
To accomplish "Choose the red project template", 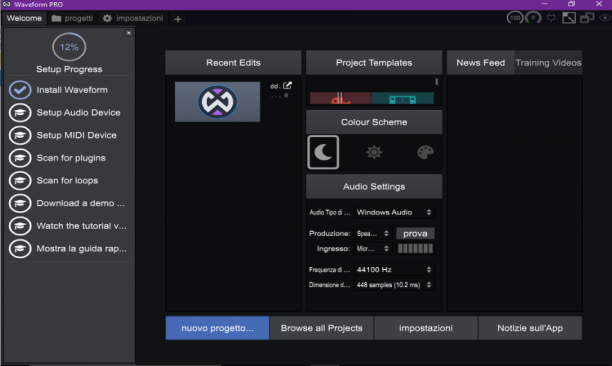I will click(x=340, y=98).
